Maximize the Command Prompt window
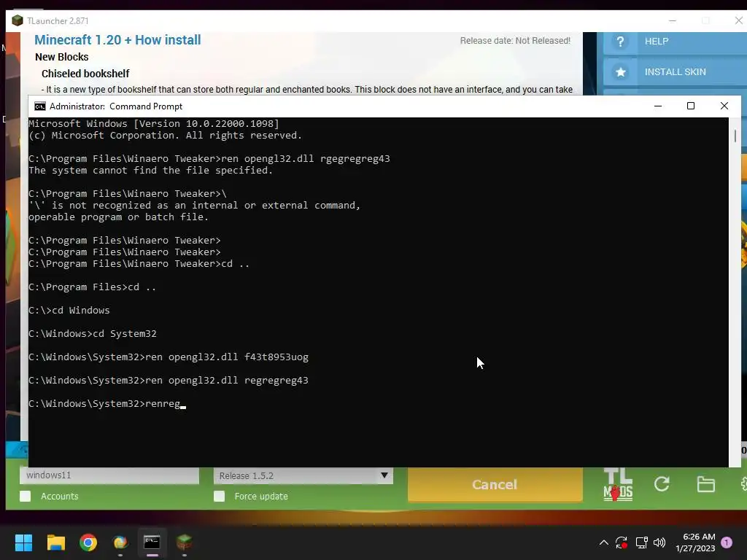747x560 pixels. tap(691, 106)
